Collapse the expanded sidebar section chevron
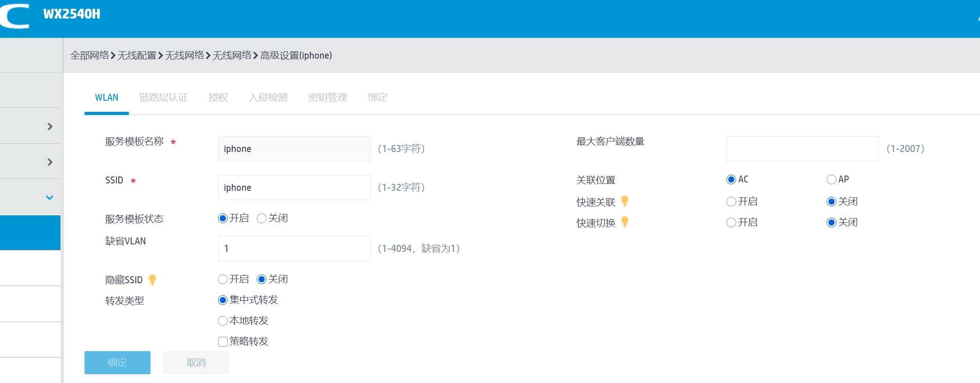This screenshot has height=383, width=980. 50,197
